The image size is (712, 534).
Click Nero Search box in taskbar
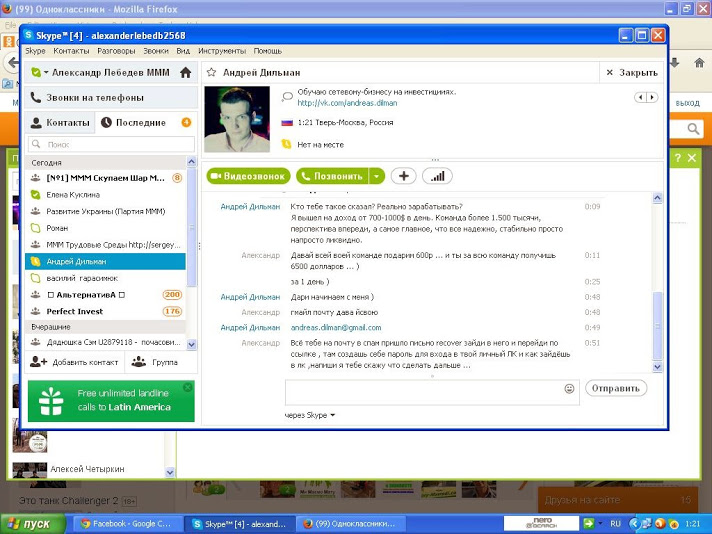pos(542,524)
